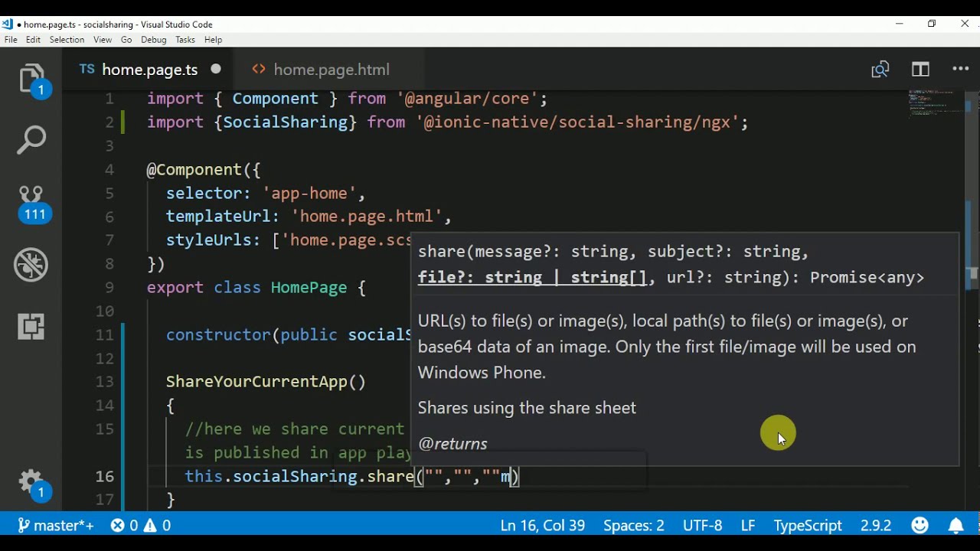Open the Edit menu
980x551 pixels.
point(33,40)
